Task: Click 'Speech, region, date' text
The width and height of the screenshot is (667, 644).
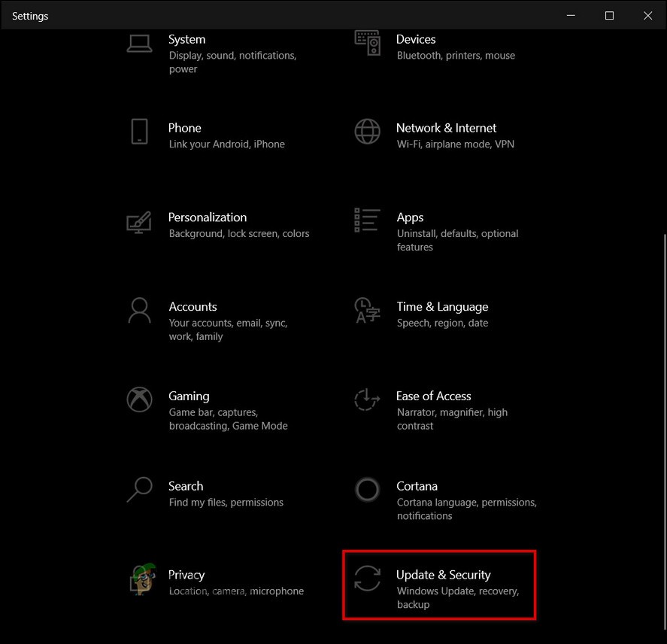Action: pos(442,323)
